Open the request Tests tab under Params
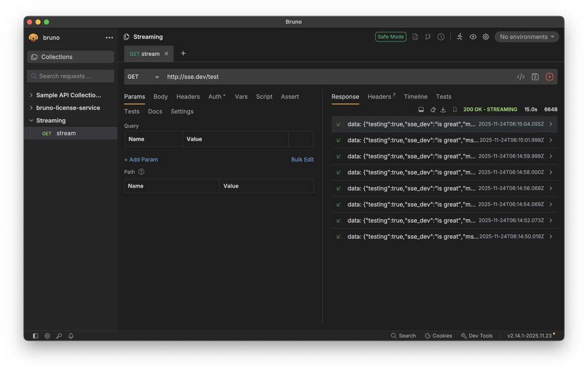The height and width of the screenshot is (372, 588). (132, 111)
